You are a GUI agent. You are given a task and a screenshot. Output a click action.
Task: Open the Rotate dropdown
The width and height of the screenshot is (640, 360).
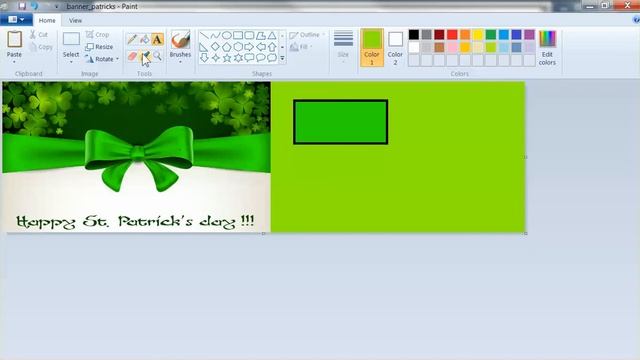coord(102,59)
